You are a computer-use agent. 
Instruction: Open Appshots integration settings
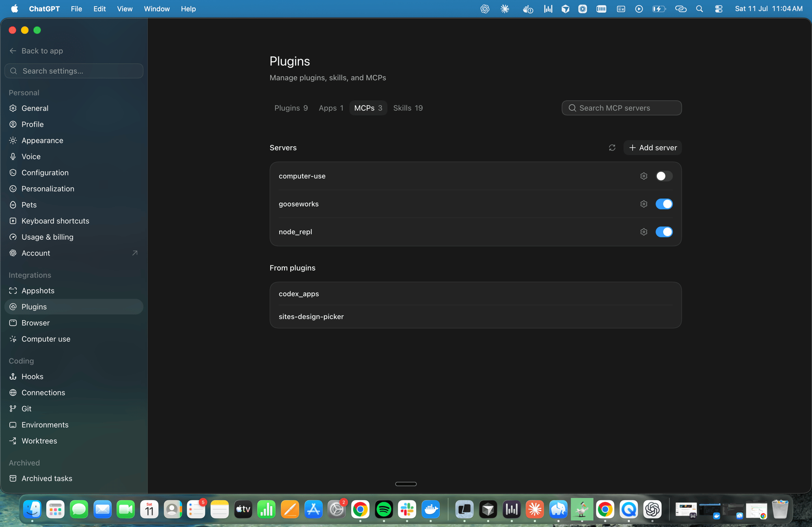tap(74, 291)
